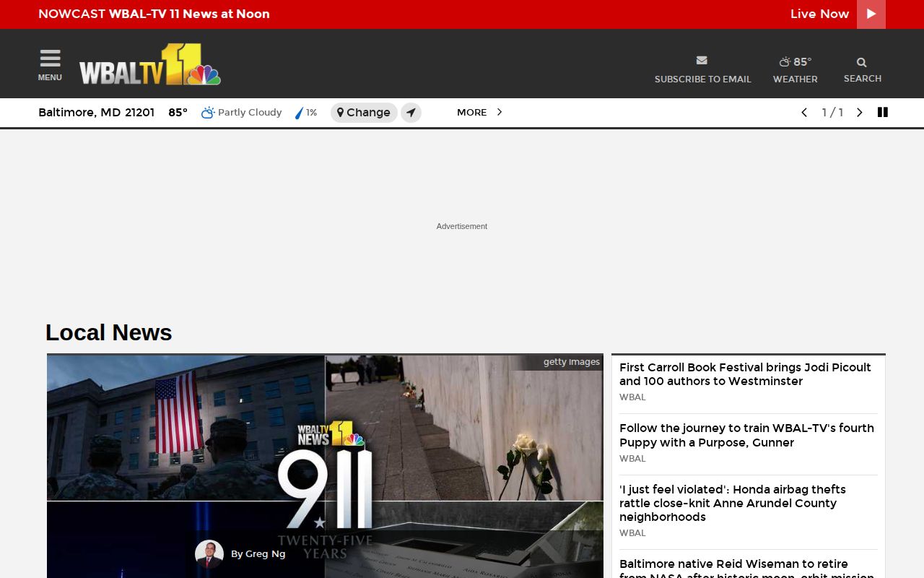Go to previous alert arrow

[804, 113]
